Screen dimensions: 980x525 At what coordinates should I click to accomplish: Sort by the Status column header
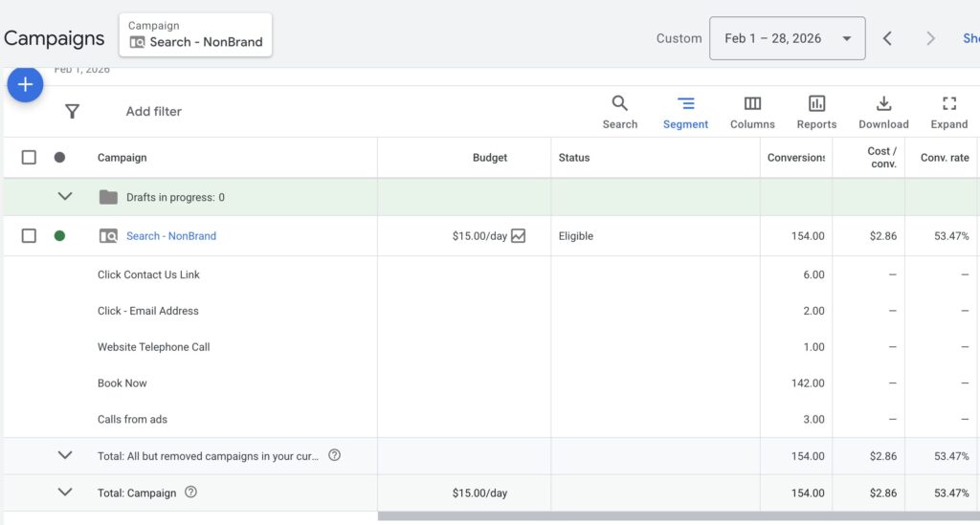coord(574,158)
